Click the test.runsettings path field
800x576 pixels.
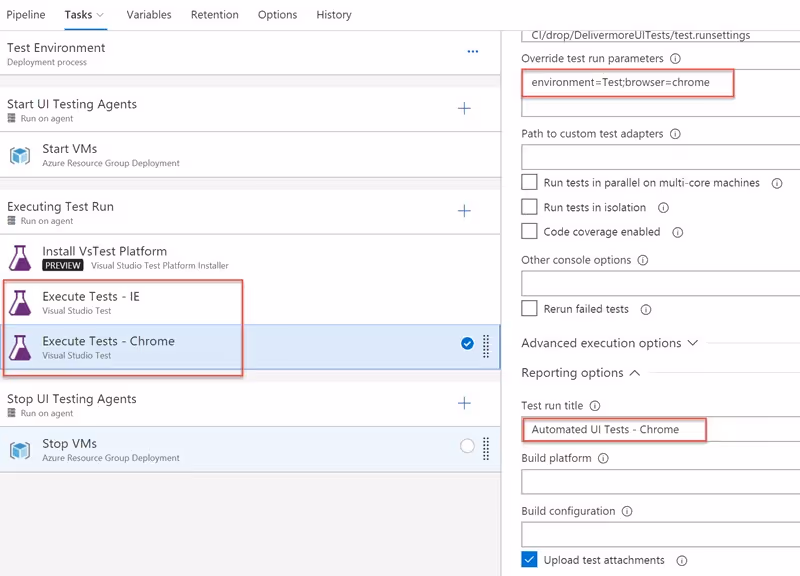click(661, 36)
